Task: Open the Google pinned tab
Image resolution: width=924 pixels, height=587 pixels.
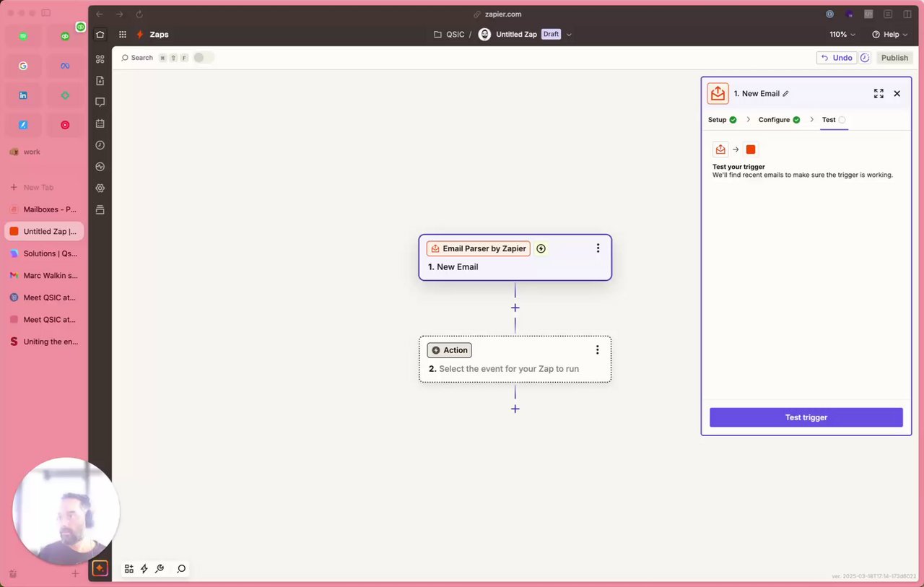Action: [23, 66]
